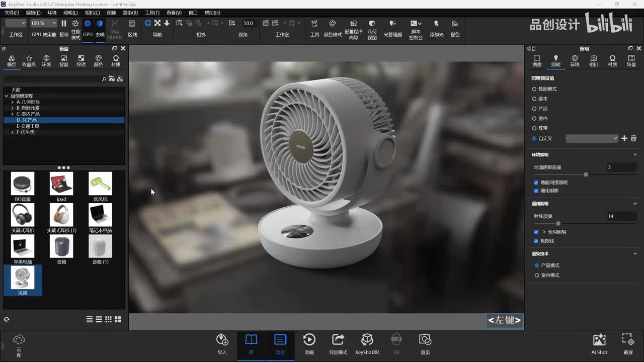644x362 pixels.
Task: Collapse the Environment Lighting (环境照明) section
Action: click(x=635, y=155)
